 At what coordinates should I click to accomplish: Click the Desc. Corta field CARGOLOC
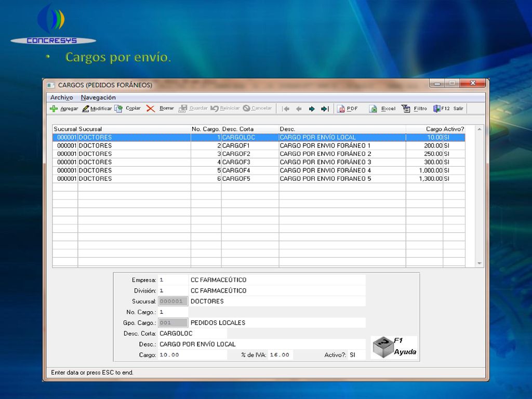(x=192, y=334)
